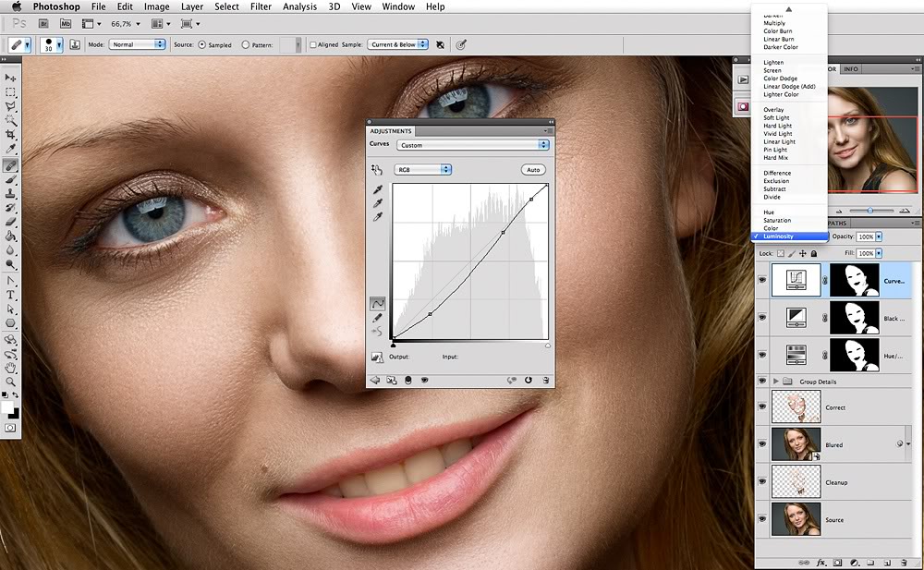Select the Eyedropper tool in the toolbox

click(x=10, y=150)
